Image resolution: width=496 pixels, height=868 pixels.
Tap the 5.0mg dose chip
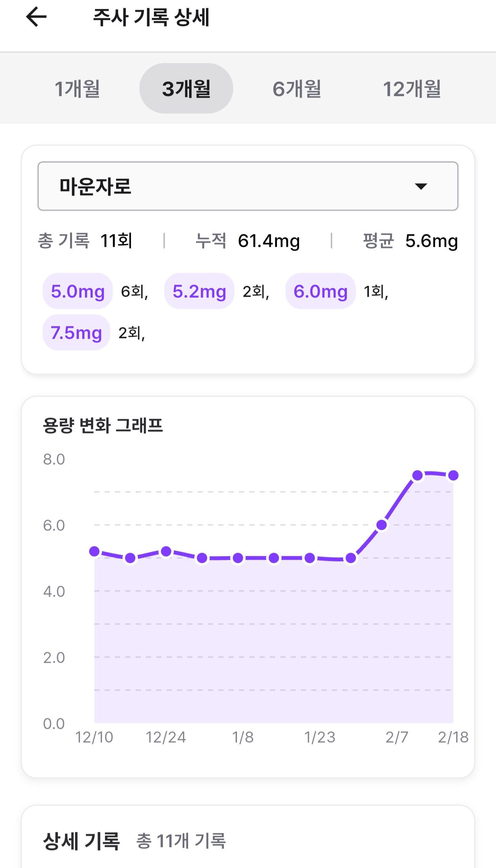[77, 291]
